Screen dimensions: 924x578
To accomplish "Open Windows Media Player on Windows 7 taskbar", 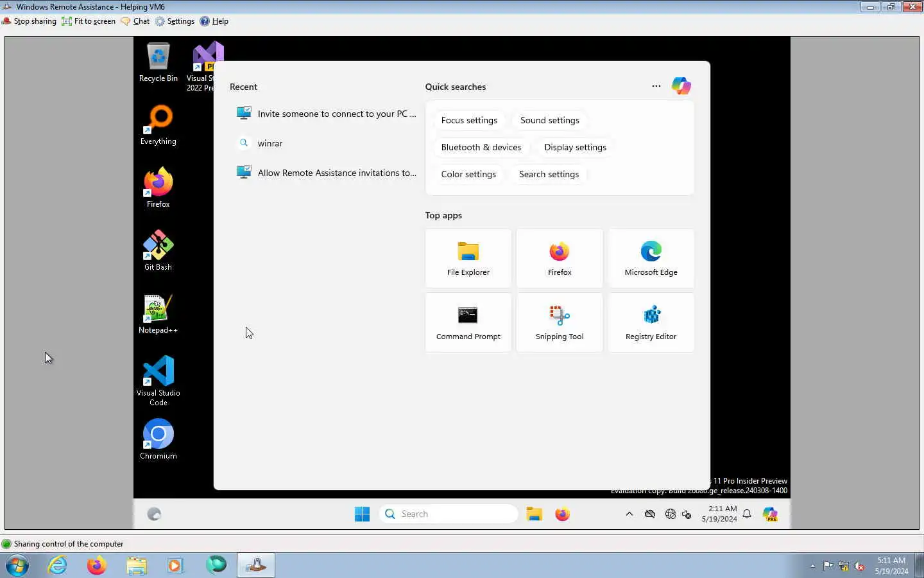I will coord(175,566).
